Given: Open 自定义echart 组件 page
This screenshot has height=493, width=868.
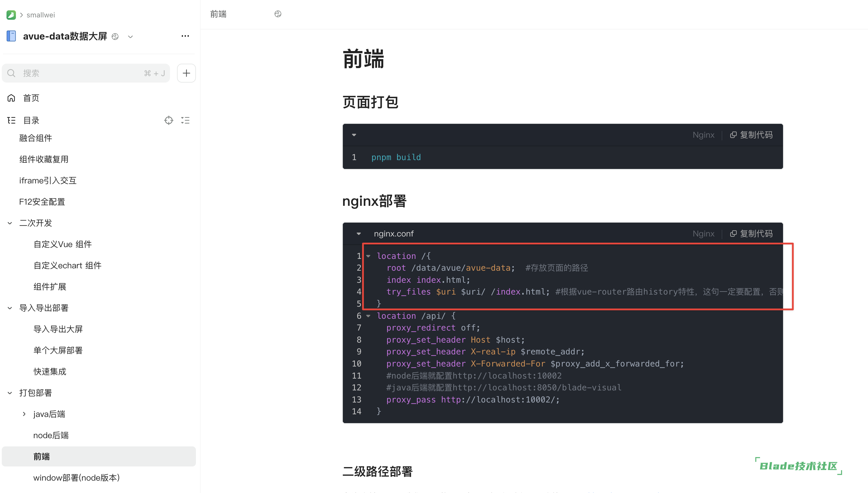Looking at the screenshot, I should coord(68,265).
